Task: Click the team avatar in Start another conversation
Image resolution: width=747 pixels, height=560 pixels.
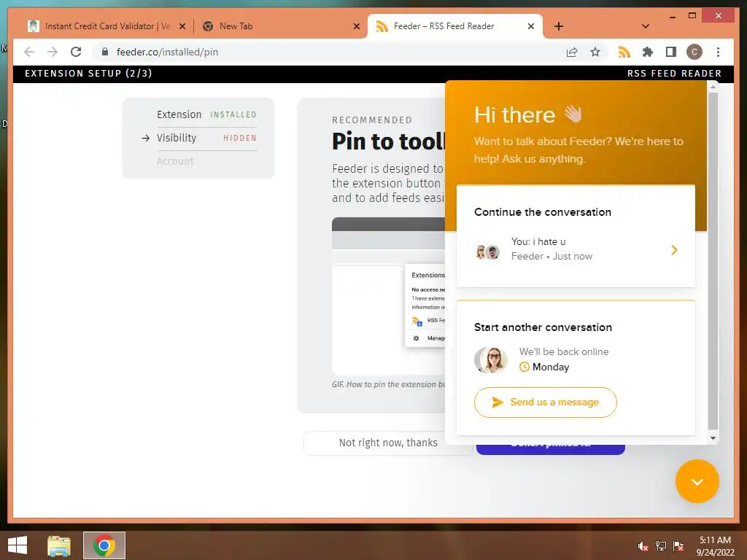Action: click(x=491, y=359)
